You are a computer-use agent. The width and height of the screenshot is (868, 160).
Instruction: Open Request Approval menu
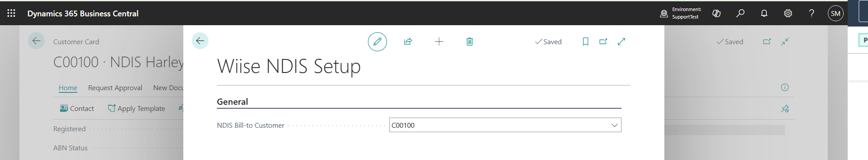(115, 88)
